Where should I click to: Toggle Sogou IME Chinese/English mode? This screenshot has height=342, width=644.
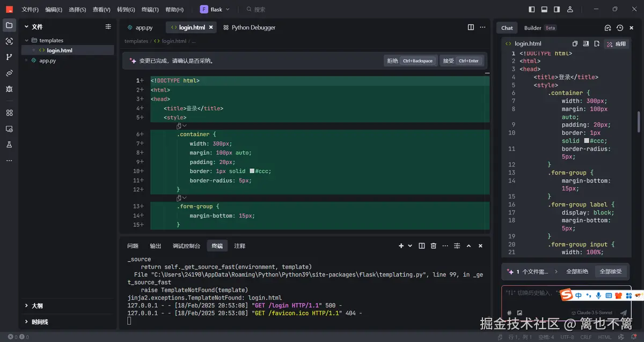pos(579,295)
